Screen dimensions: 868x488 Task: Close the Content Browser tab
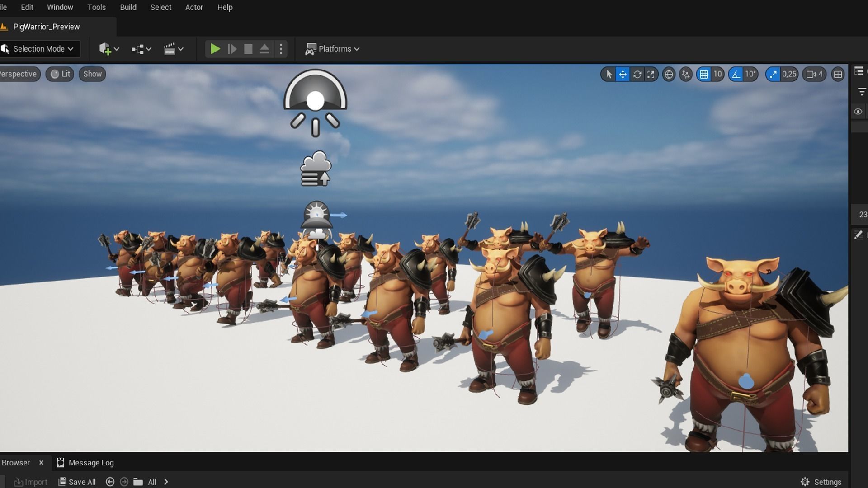[41, 463]
